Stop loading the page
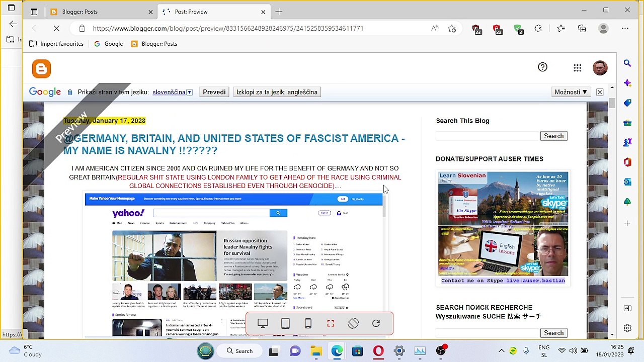This screenshot has height=362, width=644. pyautogui.click(x=56, y=29)
